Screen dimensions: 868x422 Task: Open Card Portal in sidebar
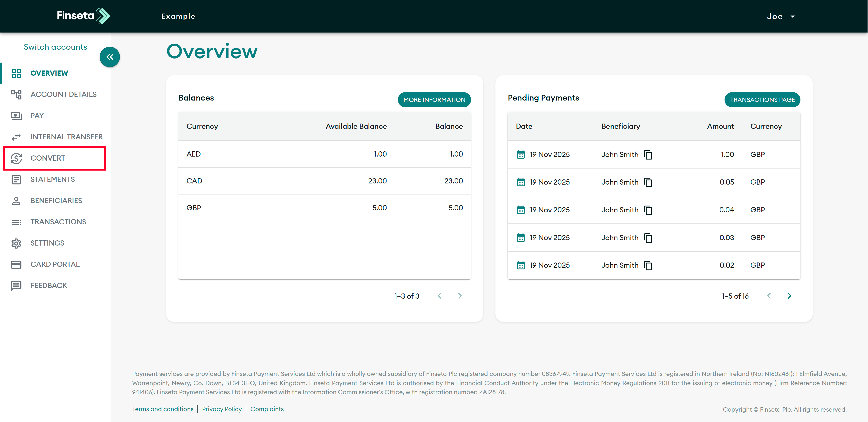[x=55, y=264]
